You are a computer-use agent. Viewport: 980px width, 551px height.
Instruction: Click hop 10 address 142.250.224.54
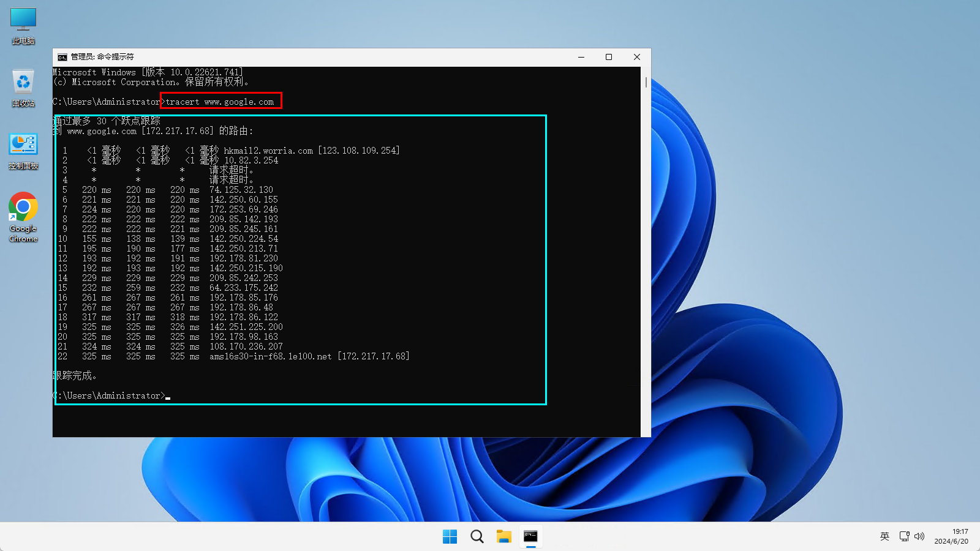[244, 239]
